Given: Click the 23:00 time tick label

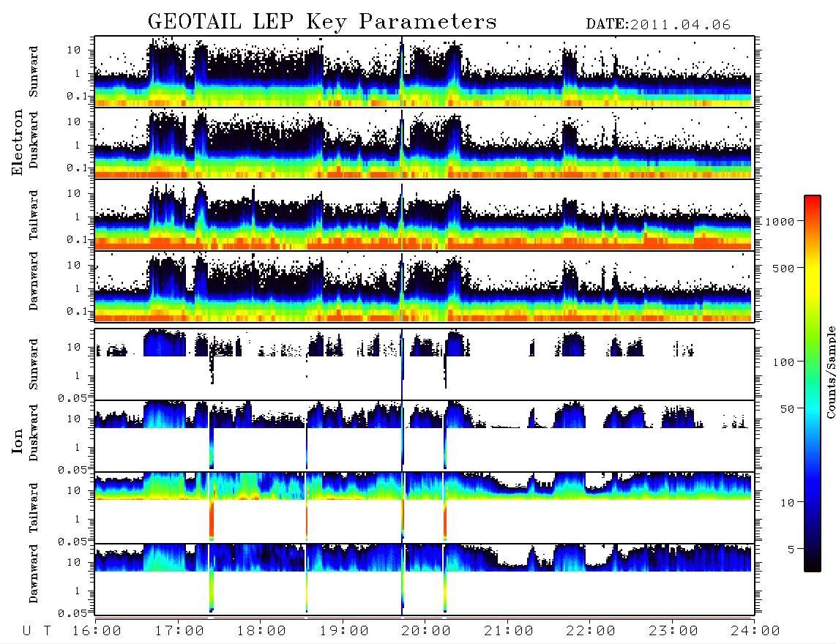Looking at the screenshot, I should coord(673,631).
